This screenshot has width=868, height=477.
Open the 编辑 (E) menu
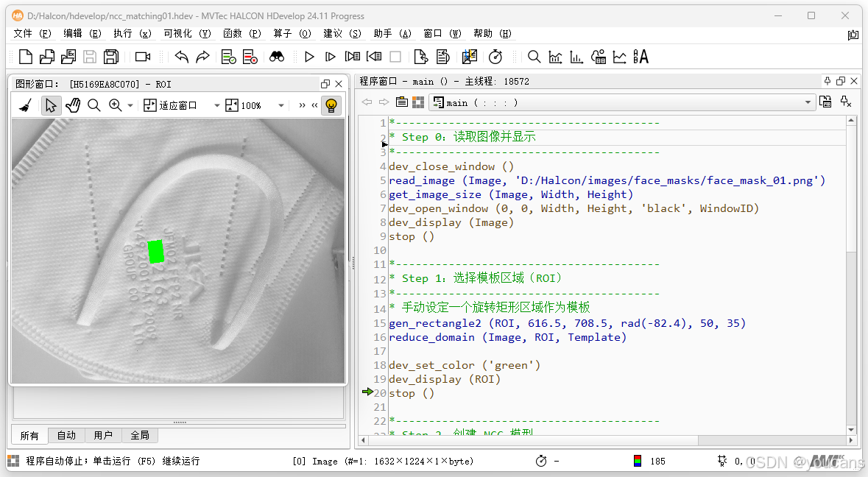point(82,33)
